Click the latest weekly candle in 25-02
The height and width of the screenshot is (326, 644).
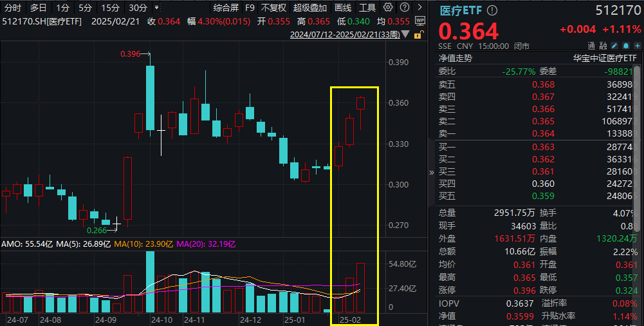click(x=361, y=103)
